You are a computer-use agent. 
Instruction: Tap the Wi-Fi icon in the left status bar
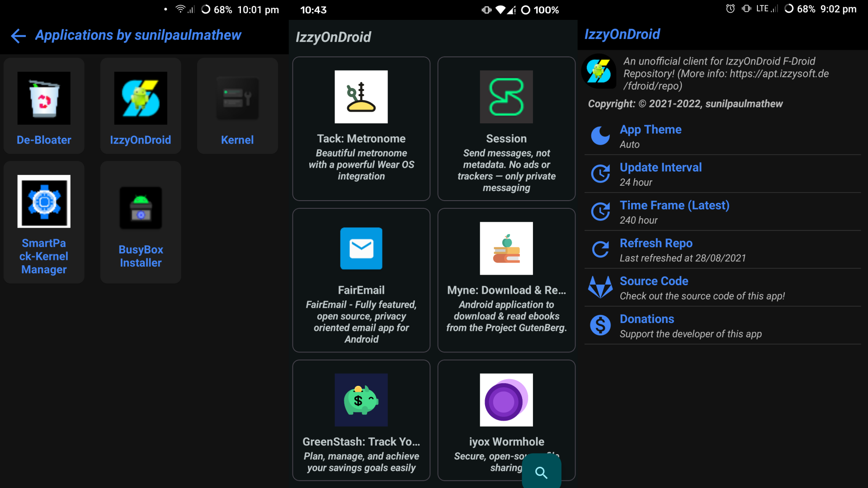pos(180,9)
